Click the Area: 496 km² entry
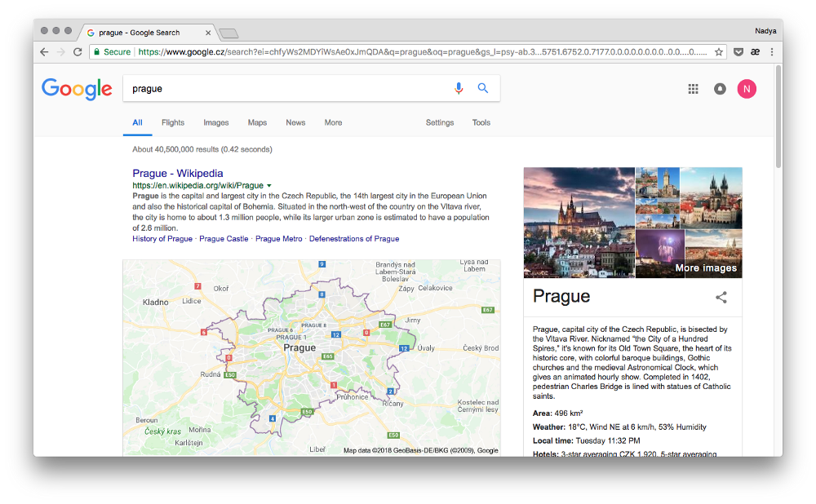 (x=557, y=413)
